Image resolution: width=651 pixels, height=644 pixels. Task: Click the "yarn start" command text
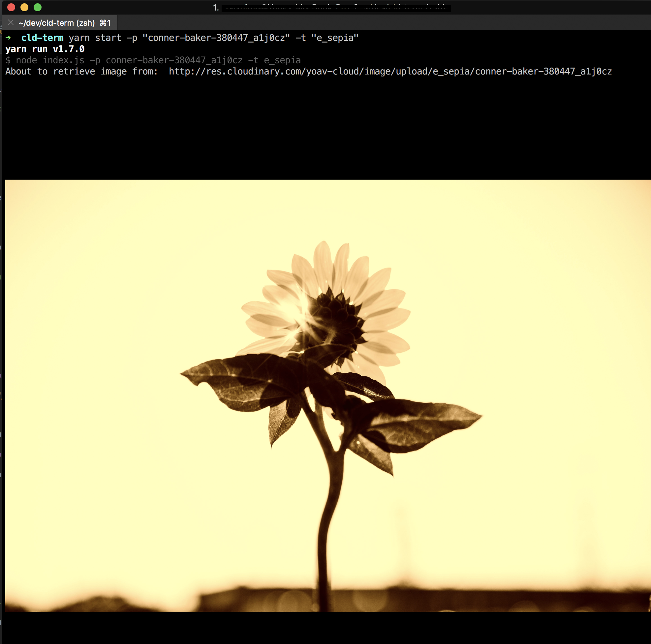click(x=95, y=38)
